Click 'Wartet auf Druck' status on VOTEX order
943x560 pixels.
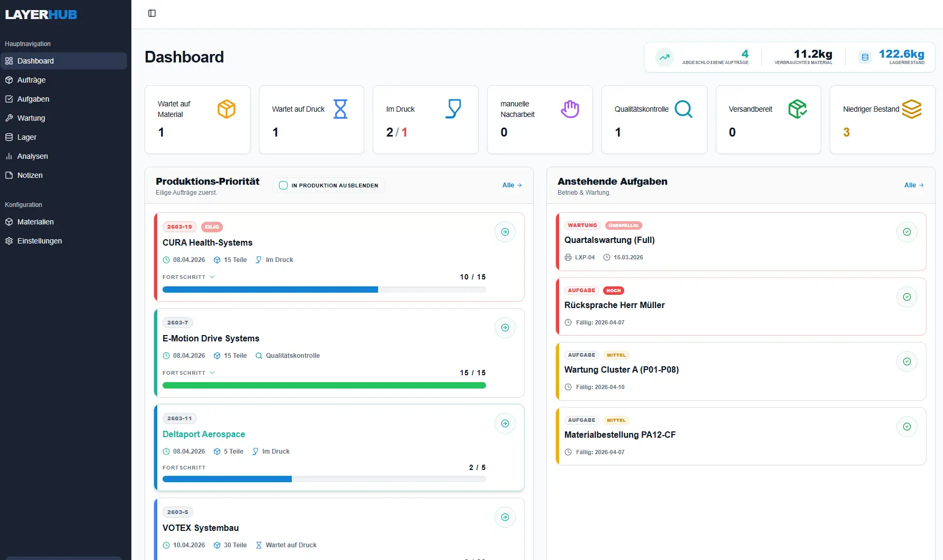click(x=286, y=545)
